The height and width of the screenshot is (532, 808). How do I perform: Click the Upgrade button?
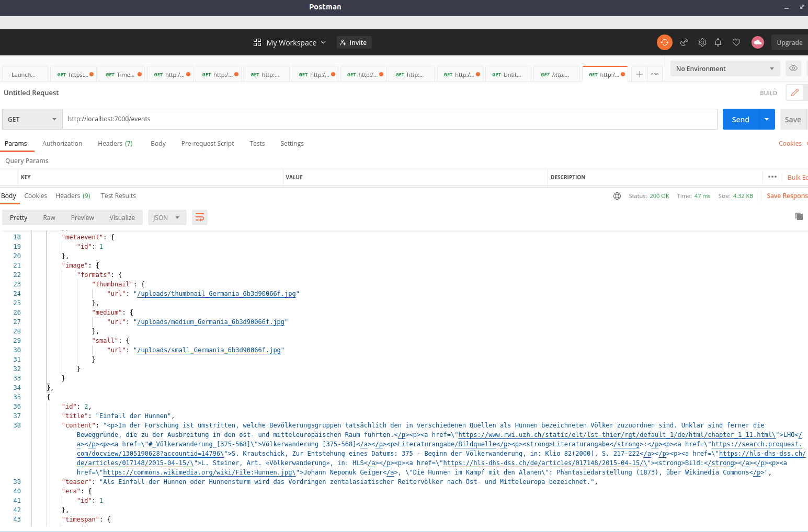click(x=790, y=42)
